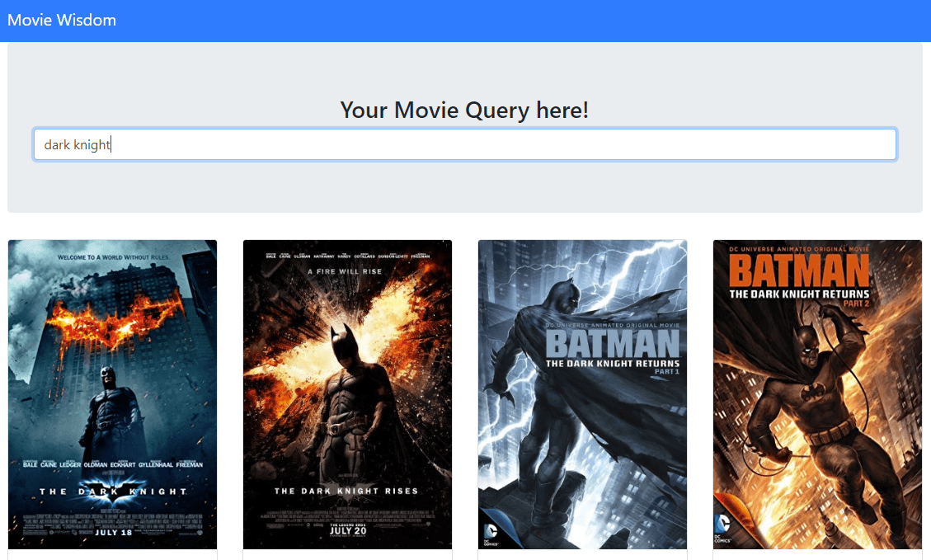
Task: Focus the movie query search box
Action: [465, 144]
